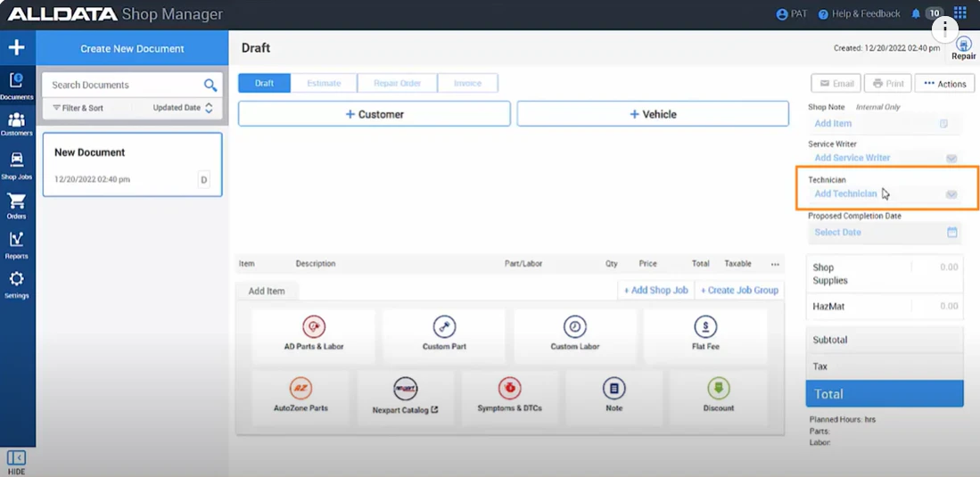Click the + Customer button
980x477 pixels.
375,114
